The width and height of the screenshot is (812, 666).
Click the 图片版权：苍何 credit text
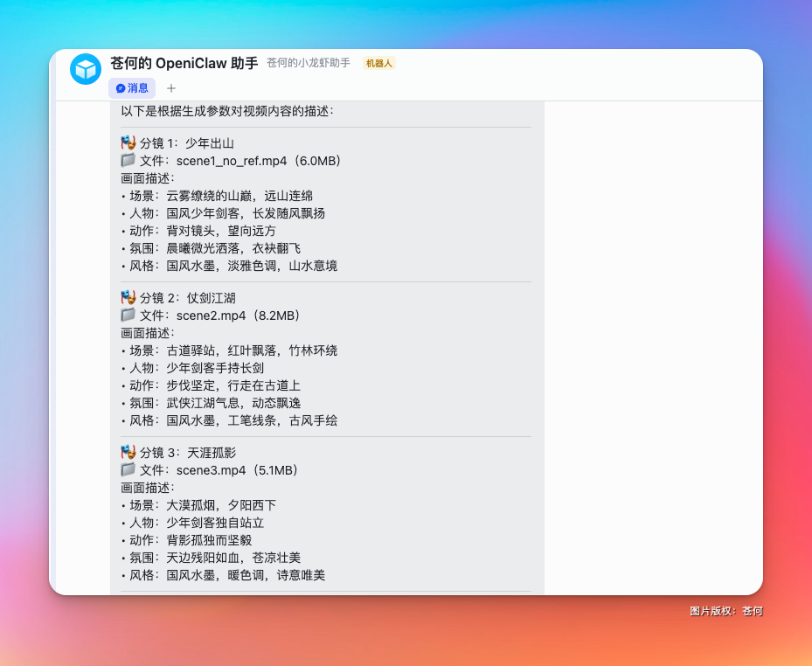(x=726, y=611)
